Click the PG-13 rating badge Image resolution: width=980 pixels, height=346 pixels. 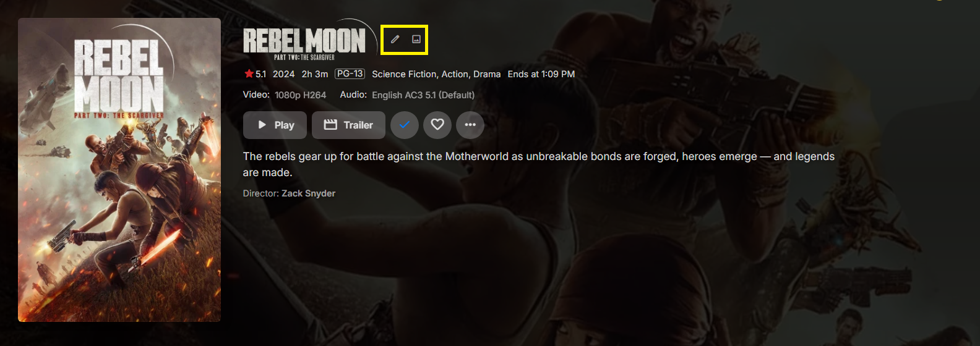click(x=350, y=74)
